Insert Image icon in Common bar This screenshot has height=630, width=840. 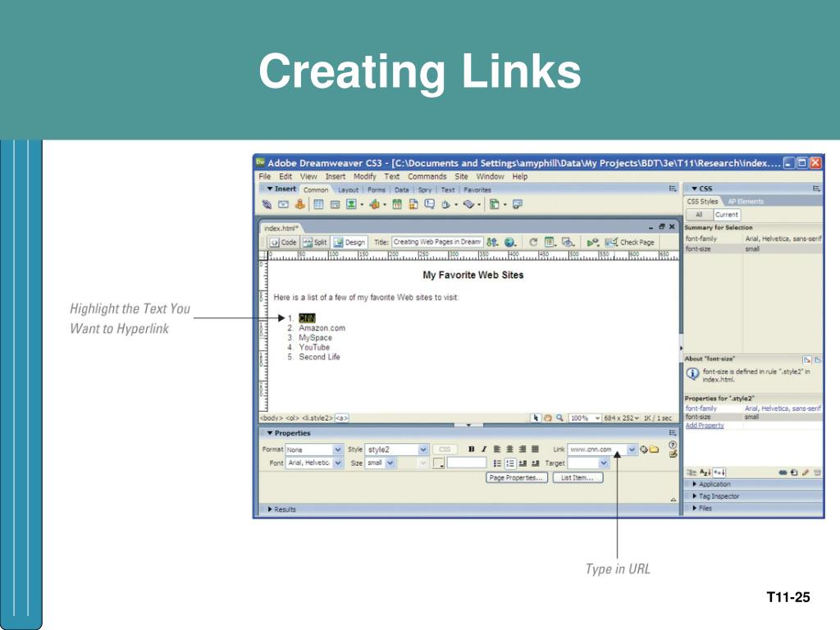coord(351,204)
